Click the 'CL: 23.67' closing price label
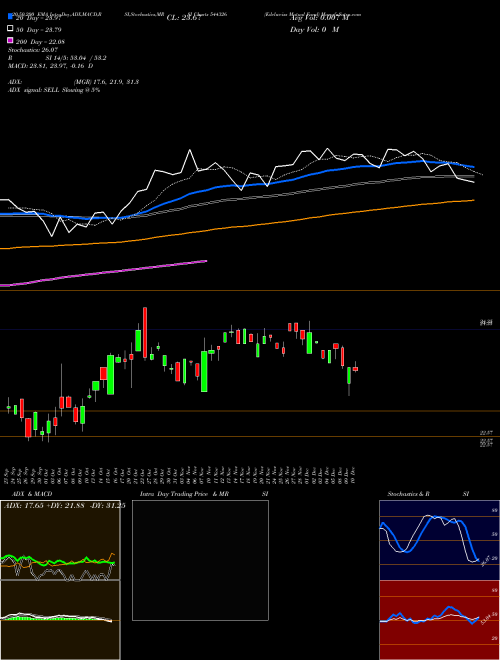The image size is (500, 660). tap(184, 18)
